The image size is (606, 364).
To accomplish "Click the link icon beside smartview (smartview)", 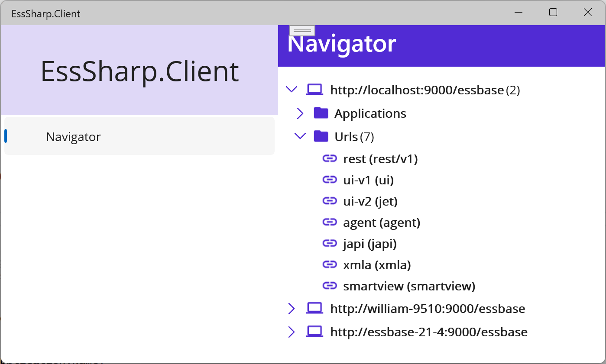I will pyautogui.click(x=330, y=286).
